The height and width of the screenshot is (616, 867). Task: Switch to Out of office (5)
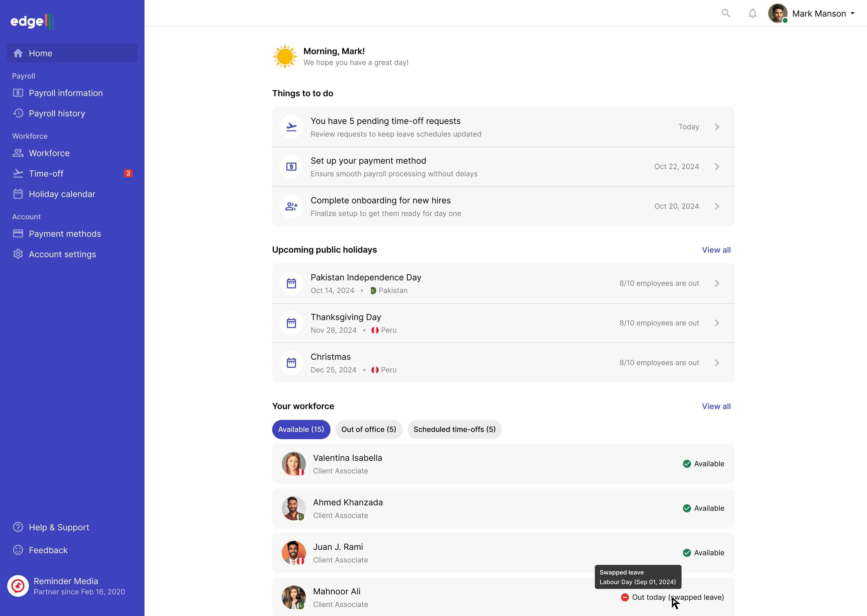(x=369, y=429)
